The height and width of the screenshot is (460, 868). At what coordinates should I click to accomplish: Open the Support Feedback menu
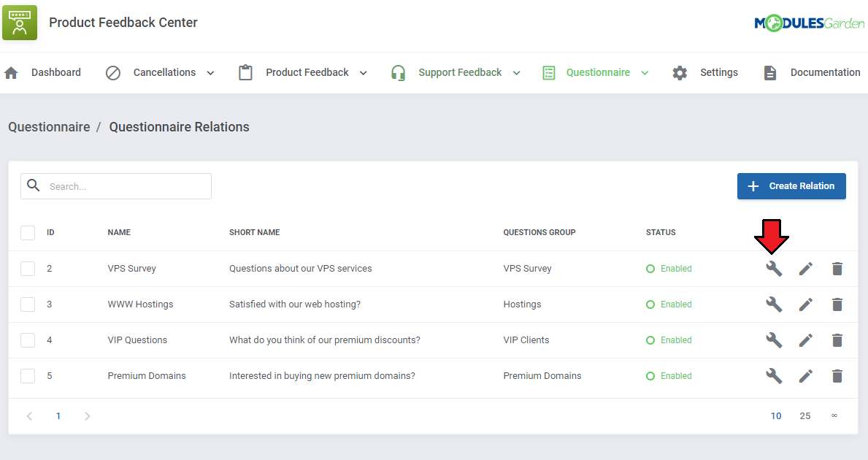click(x=460, y=72)
